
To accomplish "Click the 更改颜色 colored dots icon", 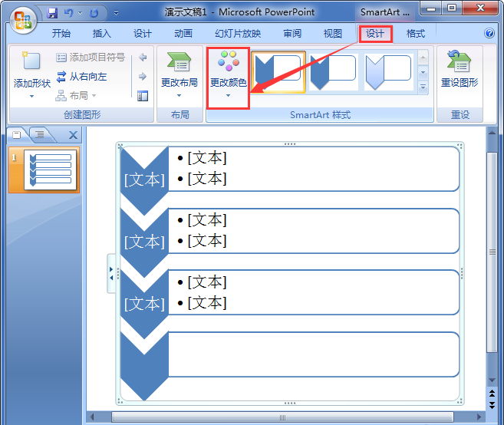I will click(228, 61).
